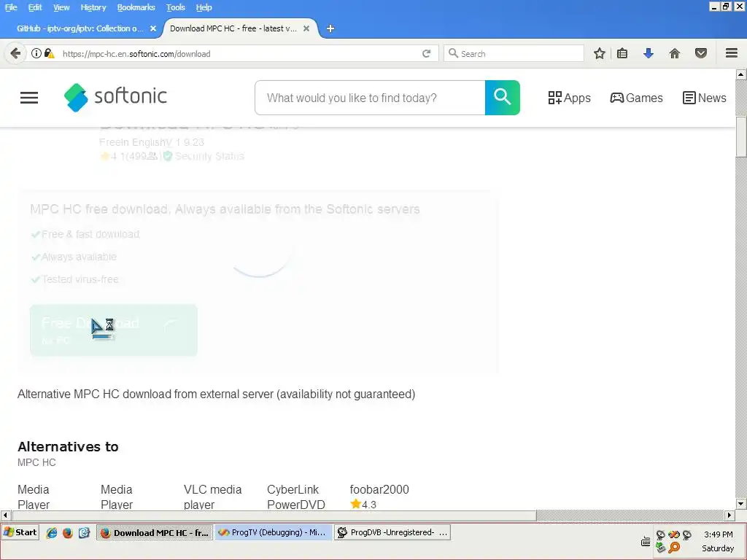Open the CyberLink PowerDVD alternative

coord(296,497)
